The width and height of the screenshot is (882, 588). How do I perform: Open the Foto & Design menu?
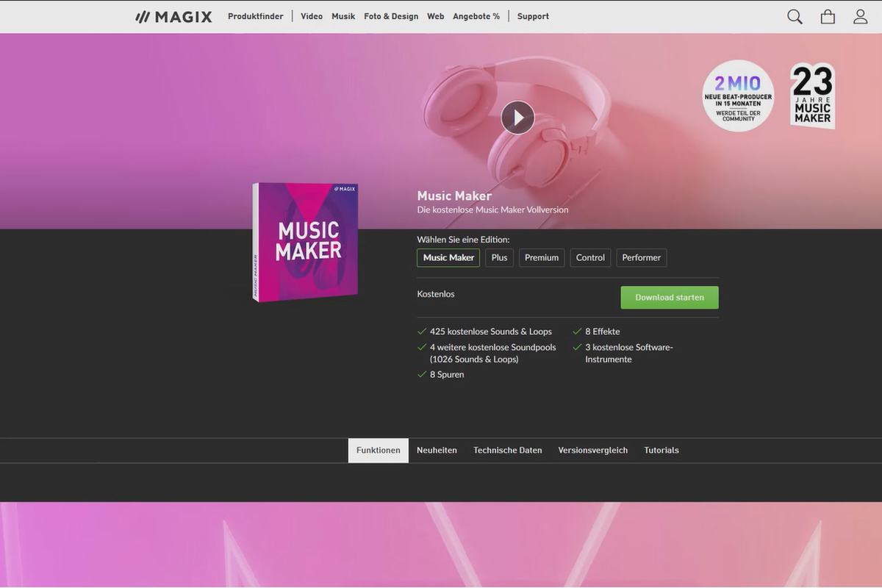coord(391,16)
